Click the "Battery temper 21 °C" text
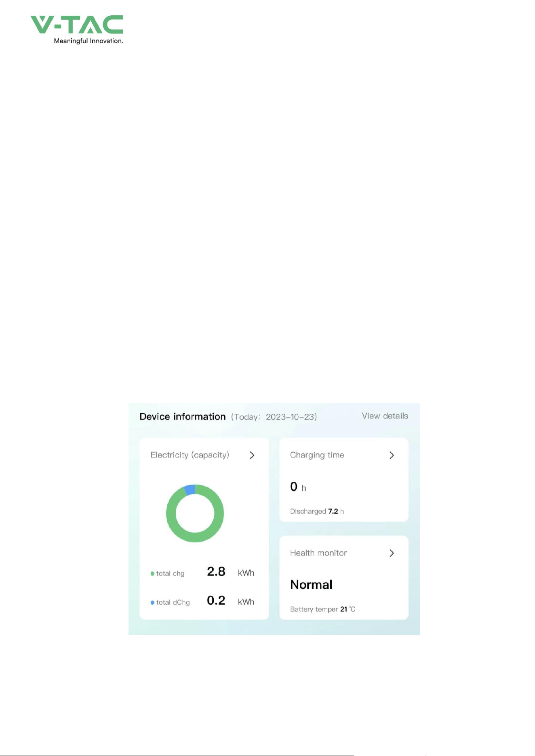Viewport: 535px width, 756px height. (323, 609)
